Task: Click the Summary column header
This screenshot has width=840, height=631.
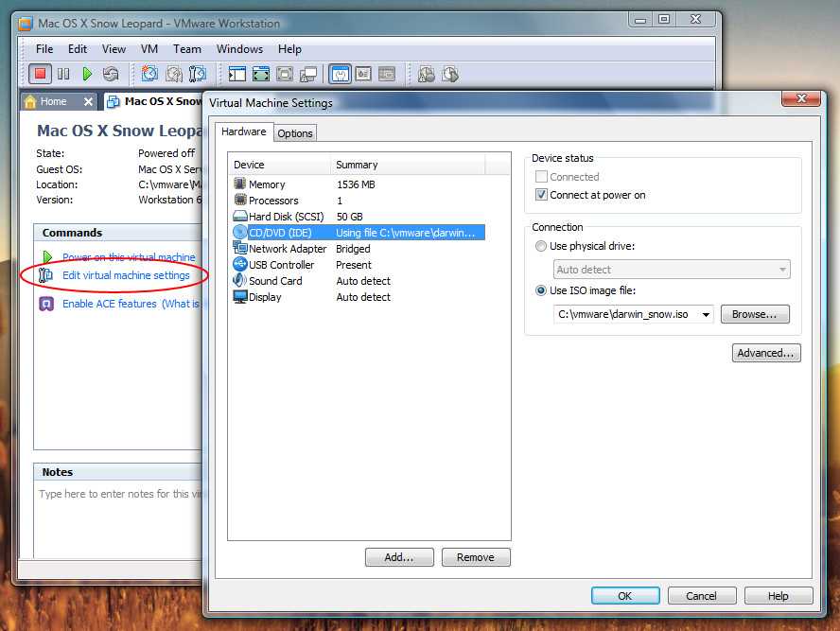Action: [x=357, y=165]
